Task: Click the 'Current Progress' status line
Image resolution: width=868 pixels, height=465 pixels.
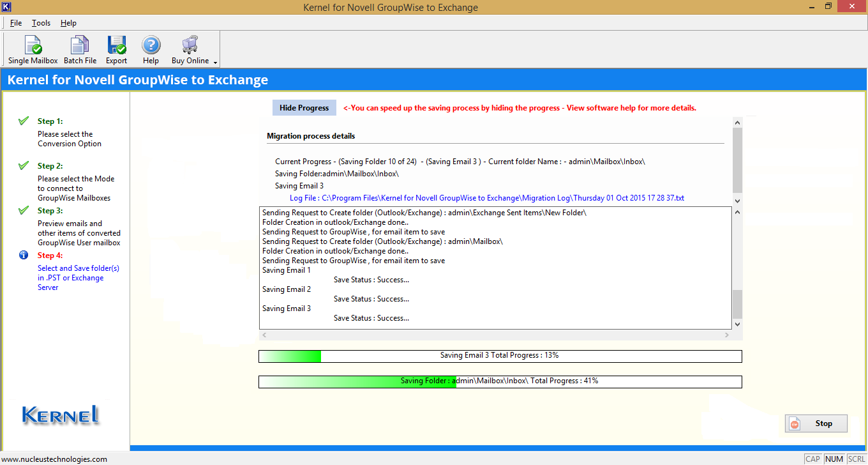Action: tap(460, 162)
